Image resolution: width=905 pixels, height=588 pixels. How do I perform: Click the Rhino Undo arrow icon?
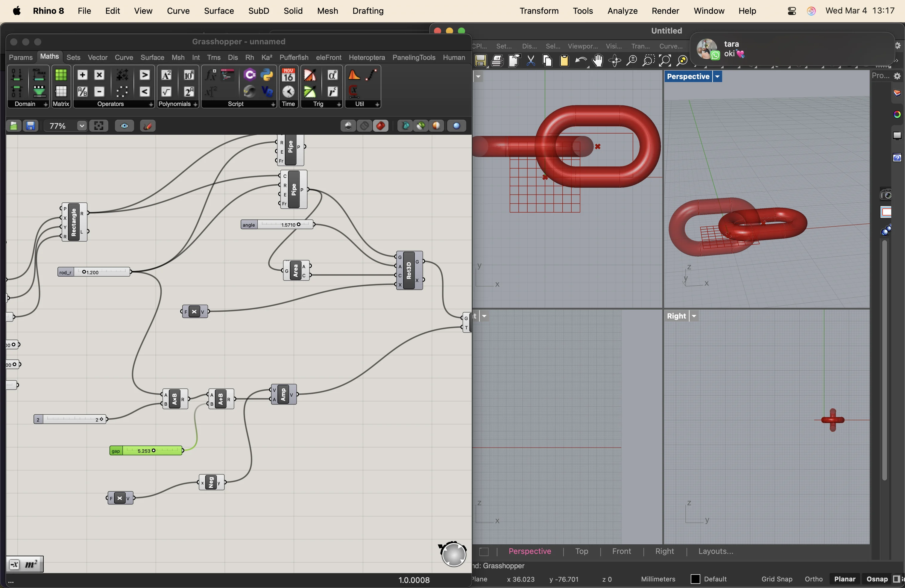click(x=580, y=61)
